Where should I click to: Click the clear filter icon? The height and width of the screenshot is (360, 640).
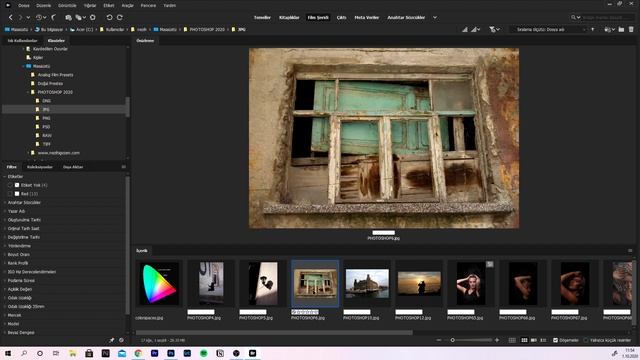[x=121, y=340]
